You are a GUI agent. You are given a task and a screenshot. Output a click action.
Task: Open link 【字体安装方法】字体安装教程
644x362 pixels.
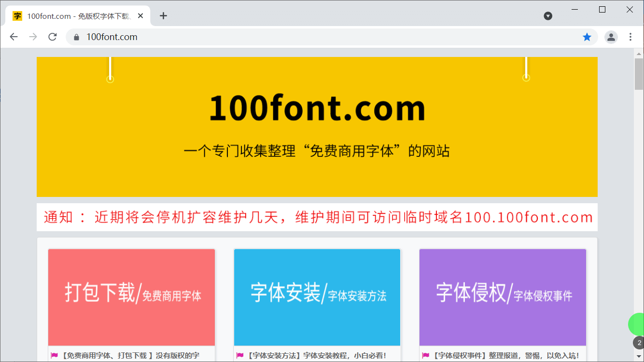316,356
